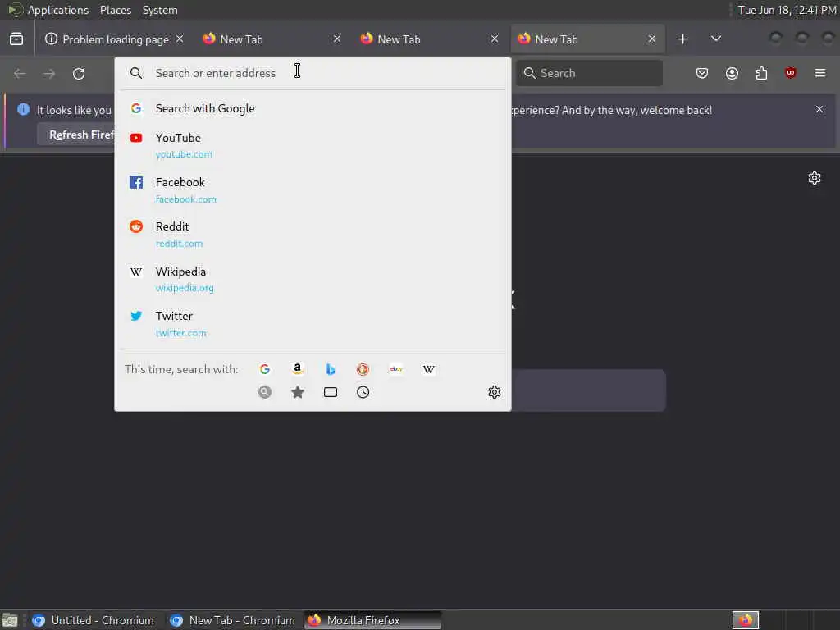Focus the separate Search box
The image size is (840, 630).
[x=589, y=73]
